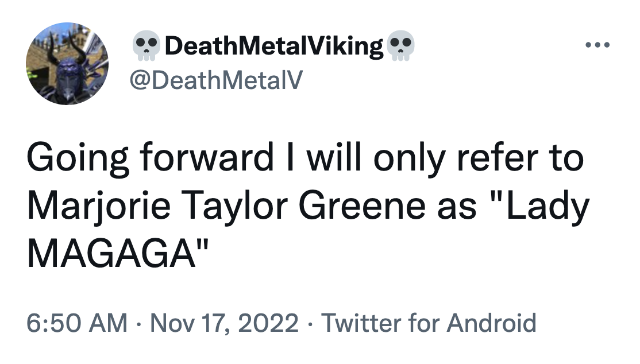Click the skull emoji before DeathMetalViking
This screenshot has width=640, height=364.
point(147,47)
